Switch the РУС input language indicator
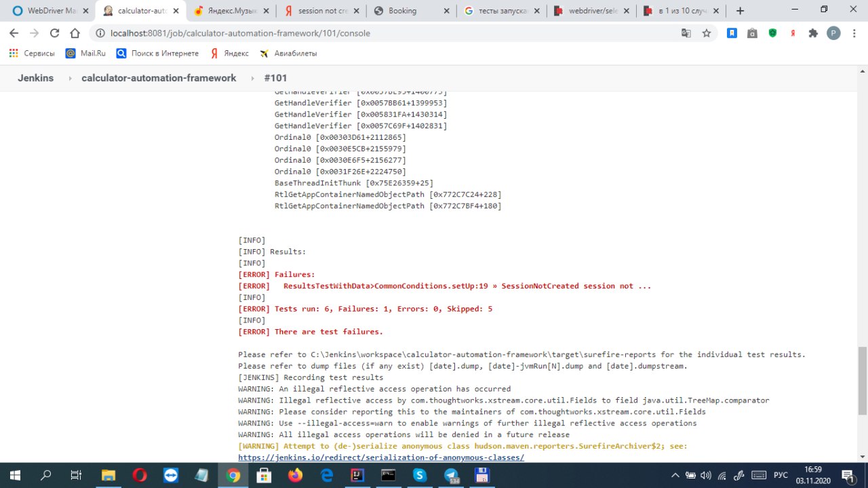The image size is (868, 488). click(x=781, y=475)
